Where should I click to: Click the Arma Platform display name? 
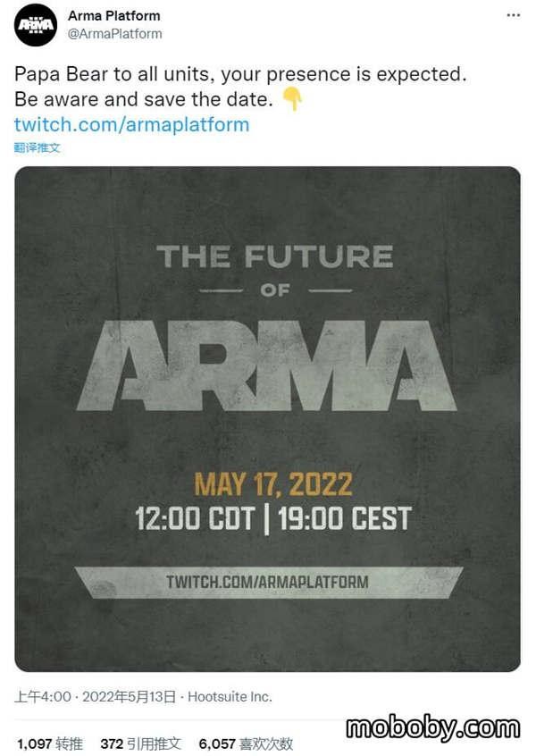click(x=113, y=16)
